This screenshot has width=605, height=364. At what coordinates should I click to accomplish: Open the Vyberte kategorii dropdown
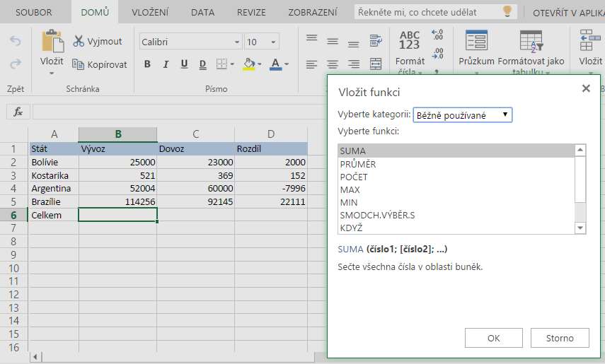[x=462, y=115]
